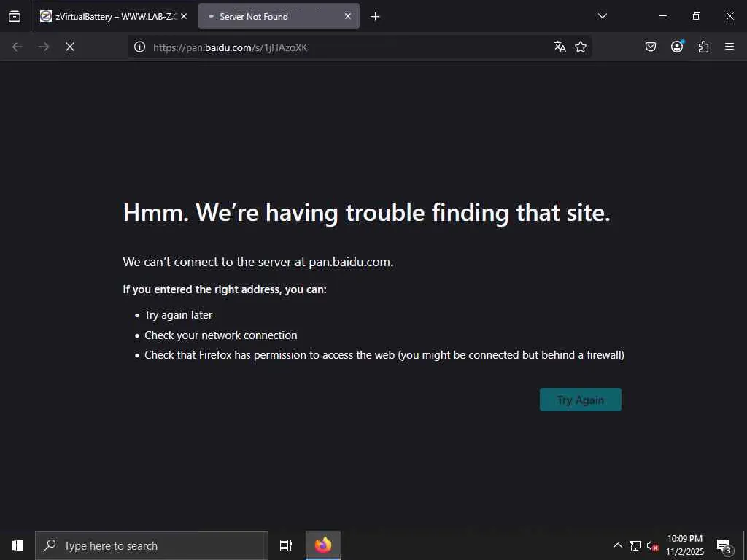This screenshot has width=747, height=560.
Task: Select the Server Not Found tab
Action: coord(279,16)
